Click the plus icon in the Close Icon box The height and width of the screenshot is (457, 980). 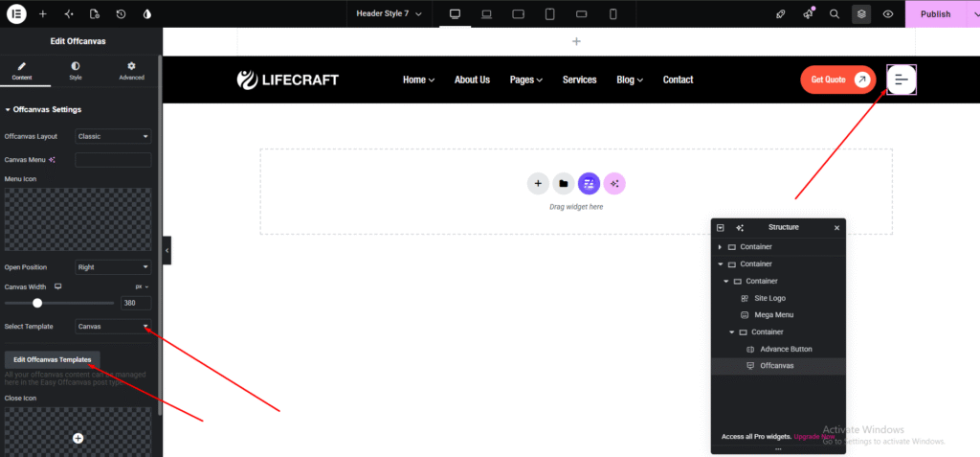pos(78,438)
